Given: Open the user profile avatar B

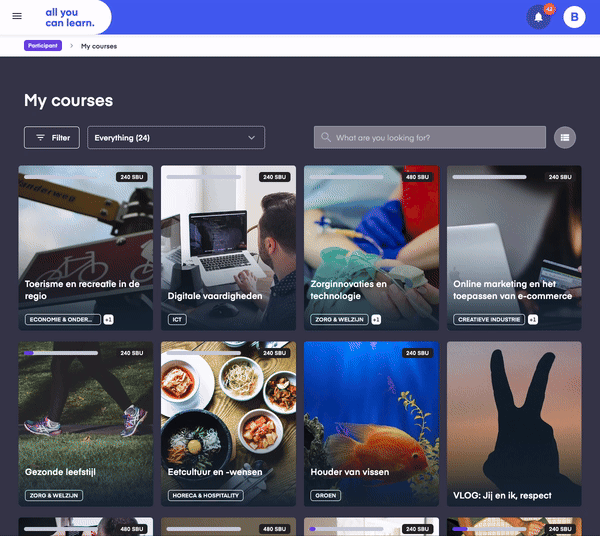Looking at the screenshot, I should [574, 17].
